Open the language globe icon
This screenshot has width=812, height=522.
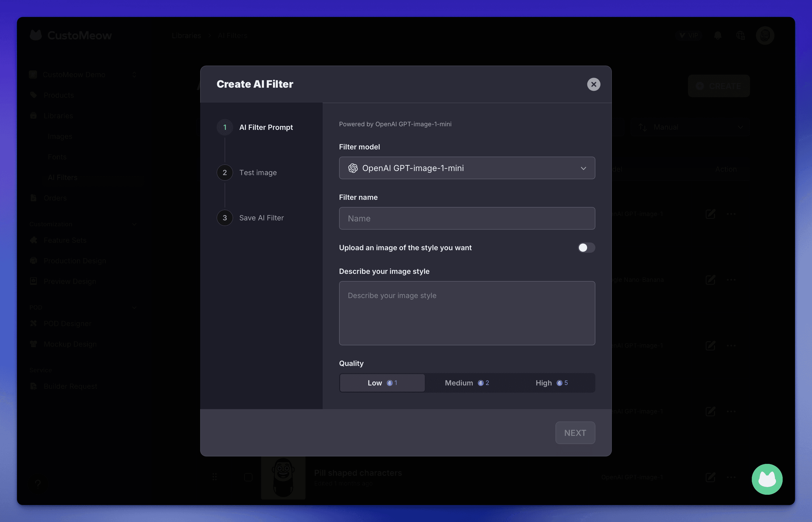click(x=740, y=35)
